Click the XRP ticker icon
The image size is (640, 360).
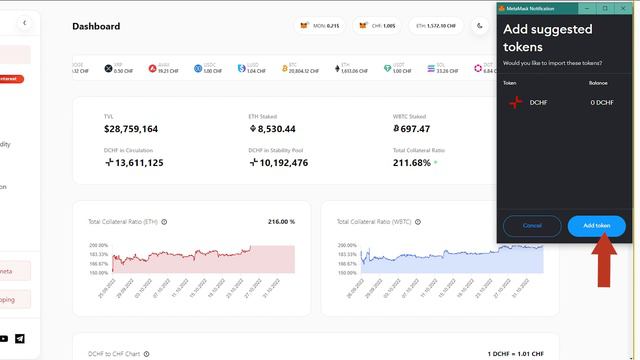tap(108, 68)
